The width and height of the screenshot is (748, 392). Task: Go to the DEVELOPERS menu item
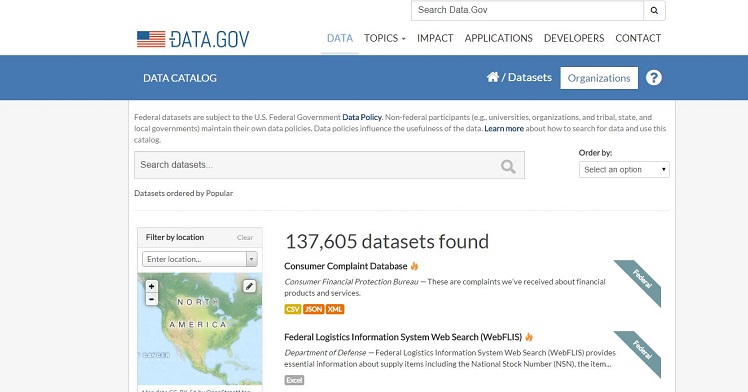(574, 38)
